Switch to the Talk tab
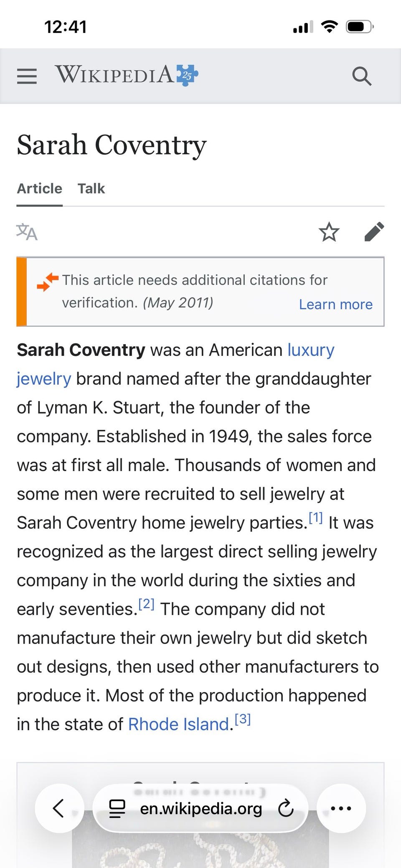401x868 pixels. point(91,189)
